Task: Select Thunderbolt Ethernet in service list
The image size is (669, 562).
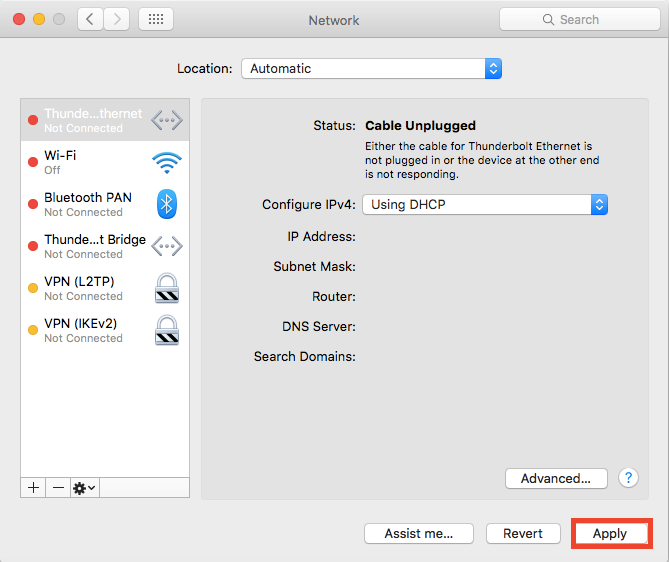Action: coord(93,120)
